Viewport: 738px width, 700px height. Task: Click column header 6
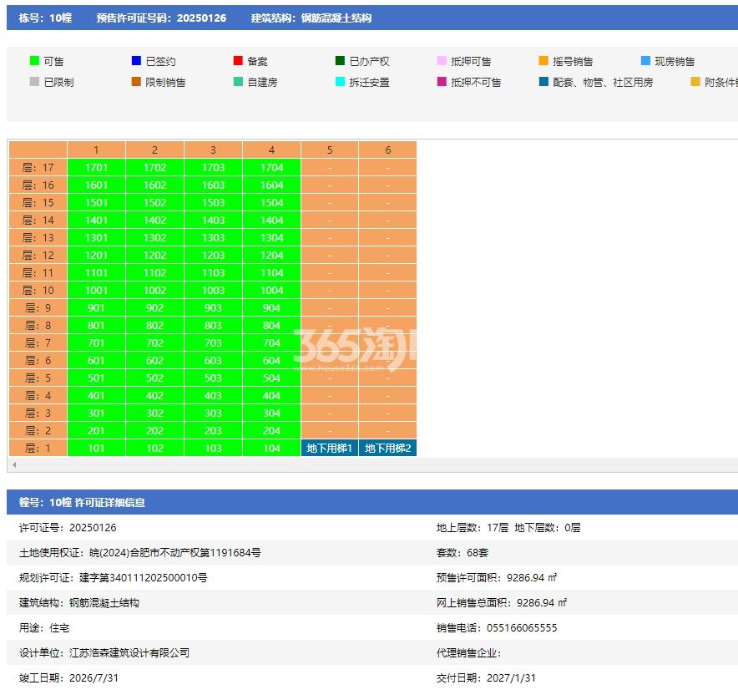click(388, 150)
